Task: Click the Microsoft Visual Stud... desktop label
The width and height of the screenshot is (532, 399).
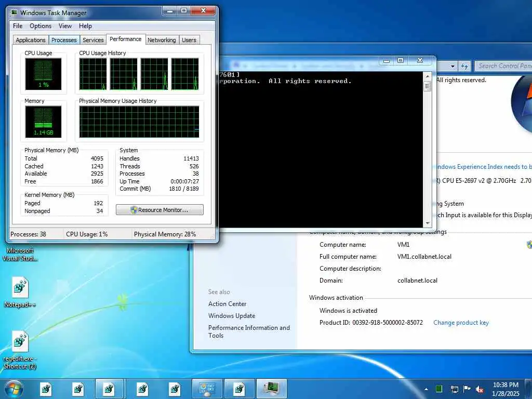Action: click(20, 255)
